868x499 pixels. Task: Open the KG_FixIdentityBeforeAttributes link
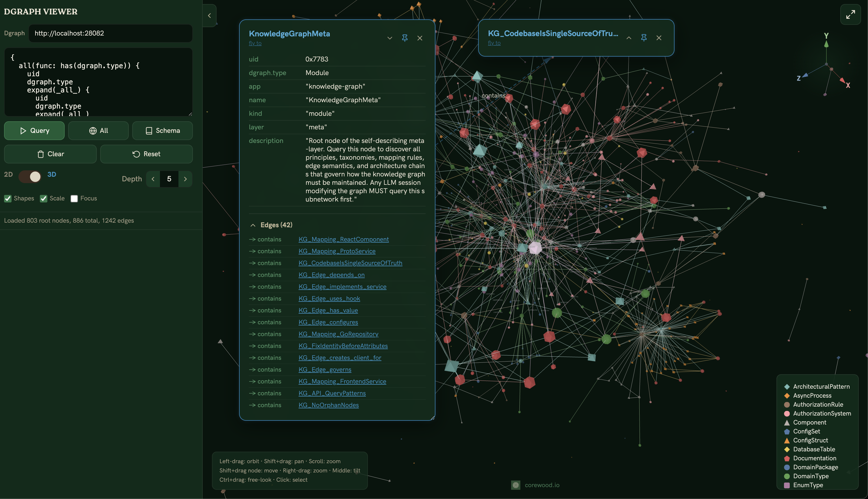click(x=343, y=346)
